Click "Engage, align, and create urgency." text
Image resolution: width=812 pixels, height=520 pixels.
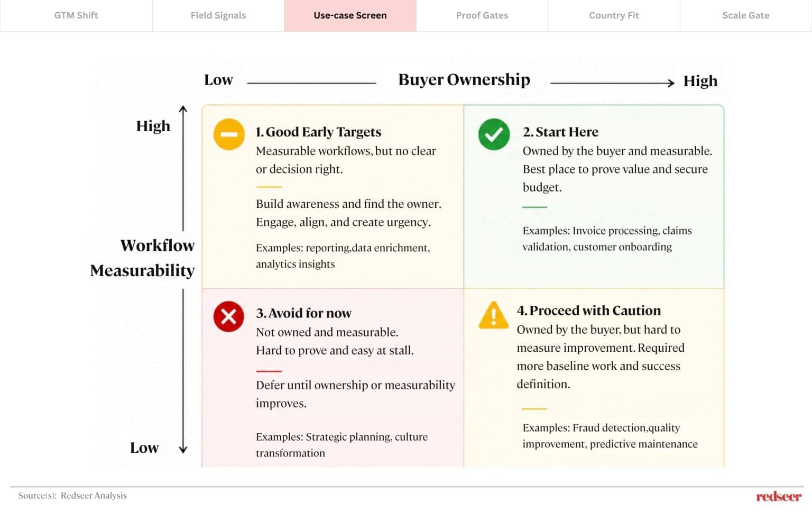point(343,222)
